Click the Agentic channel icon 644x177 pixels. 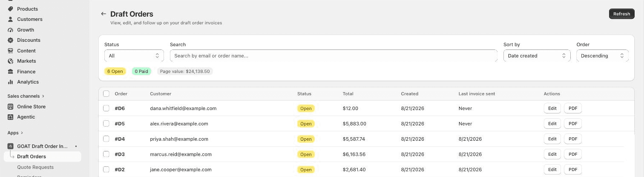[11, 117]
